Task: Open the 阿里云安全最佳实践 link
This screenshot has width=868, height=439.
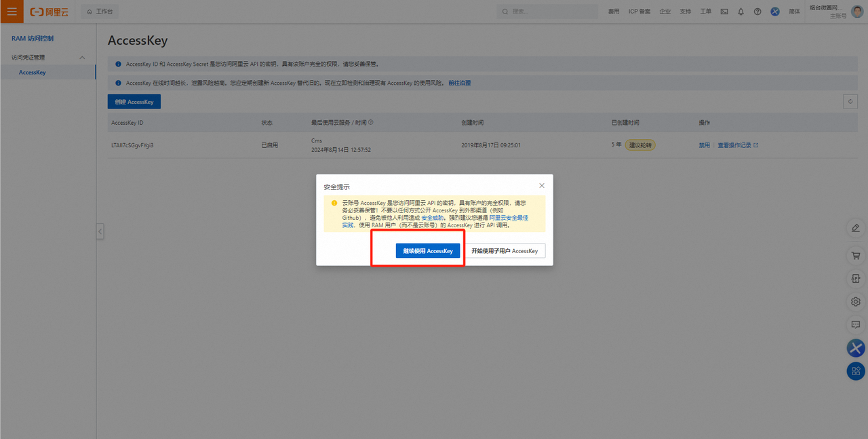Action: pos(509,218)
